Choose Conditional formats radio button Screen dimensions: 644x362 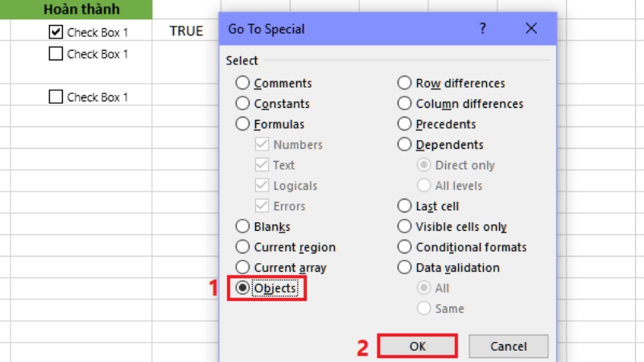pos(404,247)
